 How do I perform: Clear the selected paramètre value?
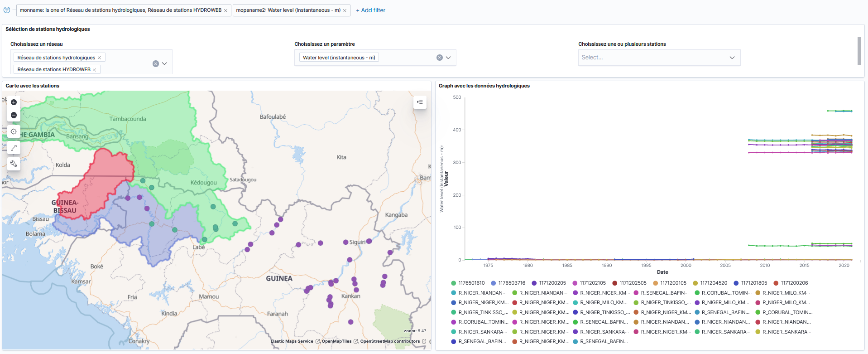[439, 58]
